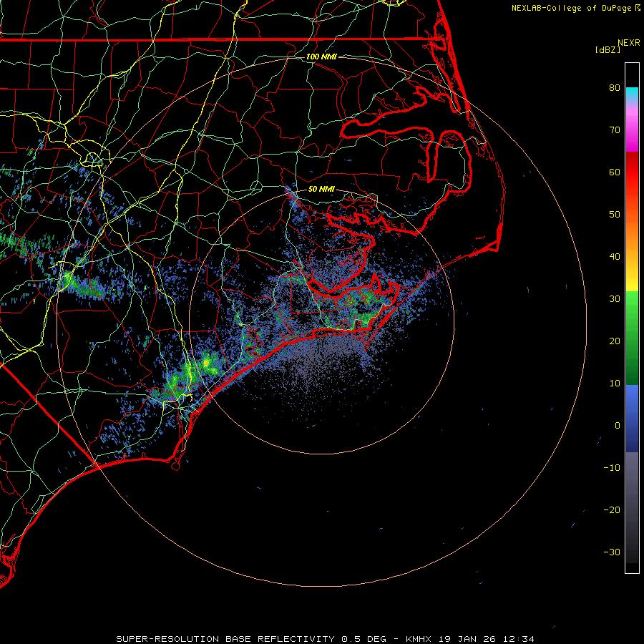Select the -20 value on dBZ scale
This screenshot has height=644, width=644.
tap(612, 509)
